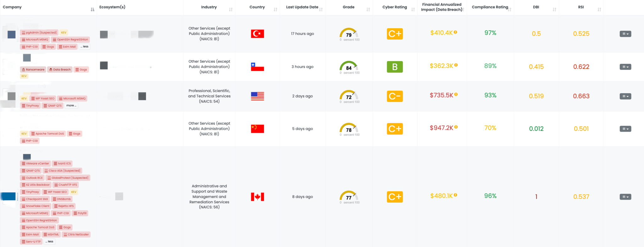The width and height of the screenshot is (644, 247).
Task: Open the info icon next to $947.2K
Action: (456, 127)
